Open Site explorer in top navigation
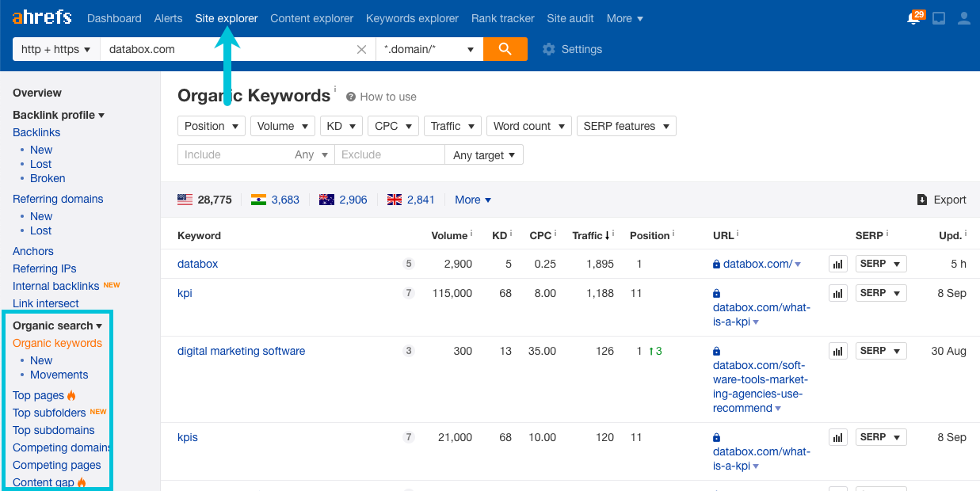The width and height of the screenshot is (980, 491). [227, 18]
